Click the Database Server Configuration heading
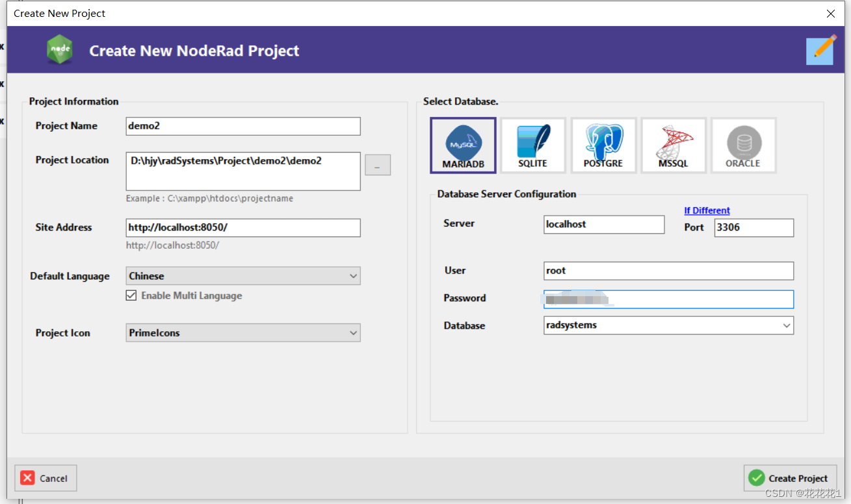The width and height of the screenshot is (851, 504). point(506,194)
